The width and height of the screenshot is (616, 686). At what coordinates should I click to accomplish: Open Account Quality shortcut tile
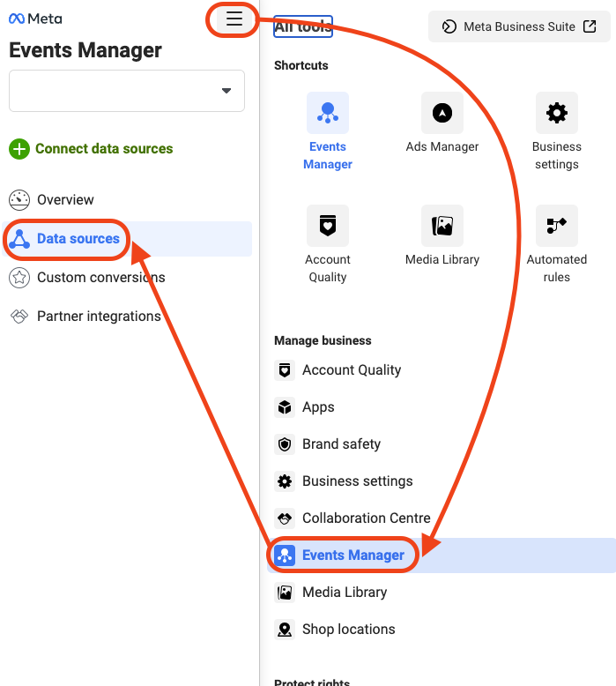[x=328, y=244]
